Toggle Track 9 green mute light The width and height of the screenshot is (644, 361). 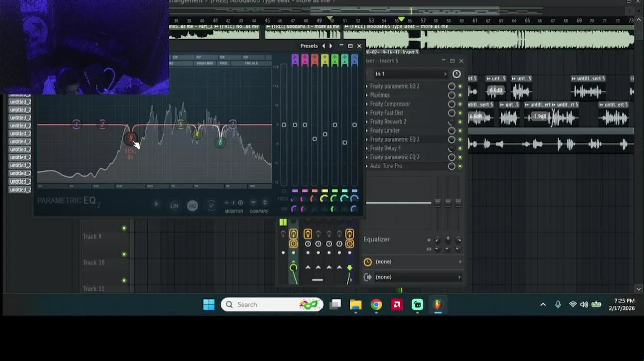(124, 228)
